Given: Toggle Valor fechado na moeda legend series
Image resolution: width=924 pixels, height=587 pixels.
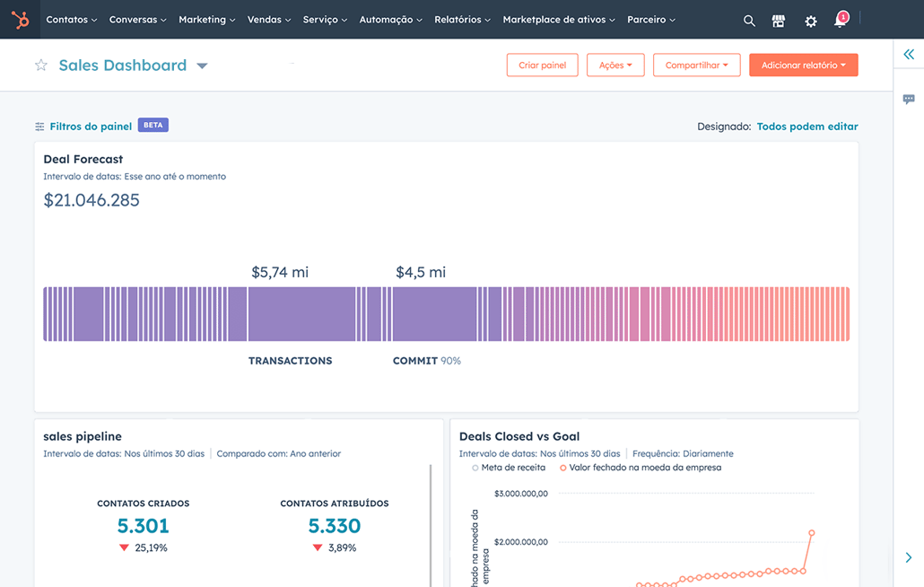Looking at the screenshot, I should click(x=563, y=468).
